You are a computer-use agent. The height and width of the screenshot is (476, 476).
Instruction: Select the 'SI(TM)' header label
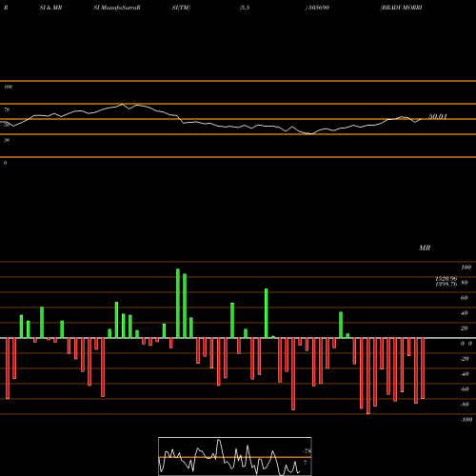pyautogui.click(x=181, y=8)
